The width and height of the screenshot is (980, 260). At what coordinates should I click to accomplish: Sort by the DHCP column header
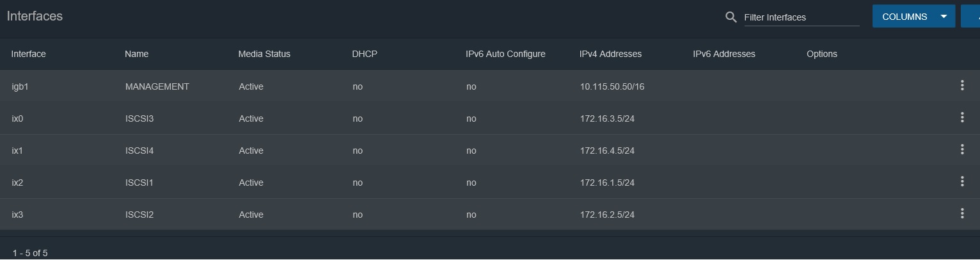tap(365, 54)
